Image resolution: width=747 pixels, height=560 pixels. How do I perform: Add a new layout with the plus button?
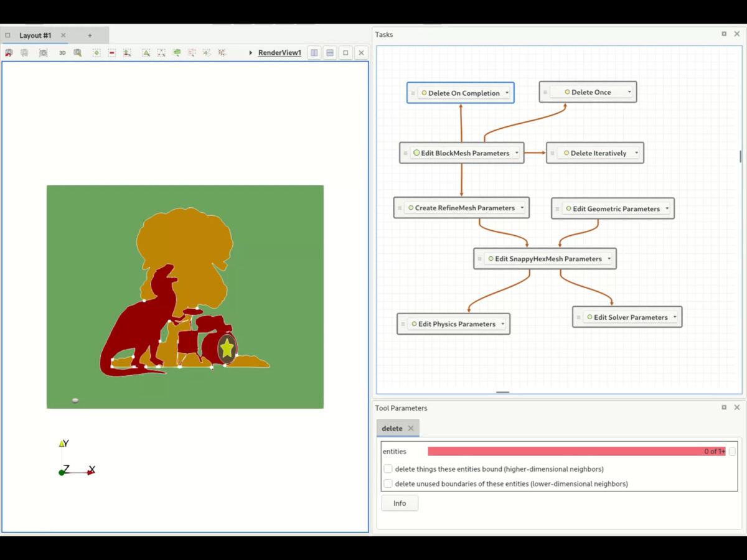pos(88,35)
